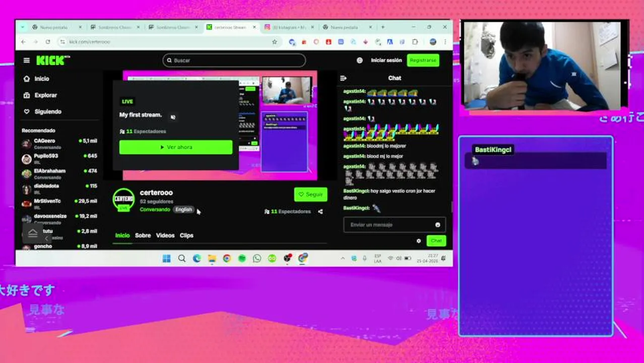Focus the Buscar search field
This screenshot has width=644, height=363.
tap(234, 60)
